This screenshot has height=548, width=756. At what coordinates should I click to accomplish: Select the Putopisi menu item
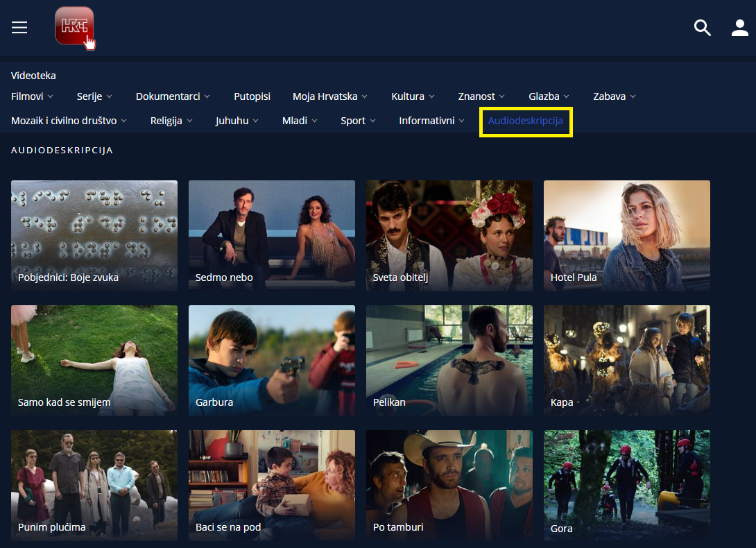pyautogui.click(x=252, y=96)
